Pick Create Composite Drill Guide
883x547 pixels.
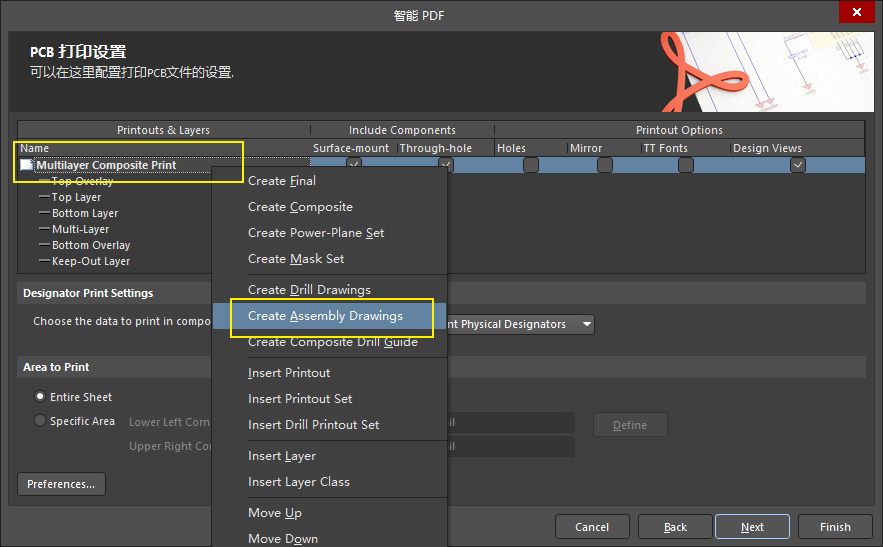(332, 342)
